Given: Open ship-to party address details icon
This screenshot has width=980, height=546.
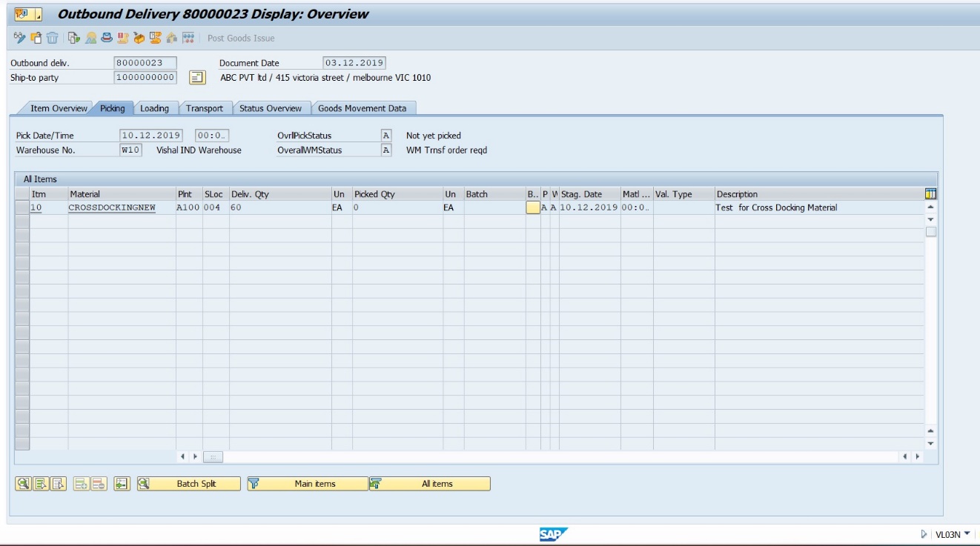Looking at the screenshot, I should pyautogui.click(x=197, y=77).
